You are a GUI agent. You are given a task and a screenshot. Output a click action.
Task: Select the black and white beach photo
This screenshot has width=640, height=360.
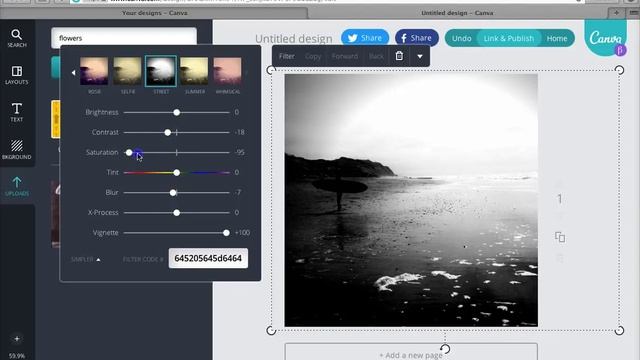[411, 200]
